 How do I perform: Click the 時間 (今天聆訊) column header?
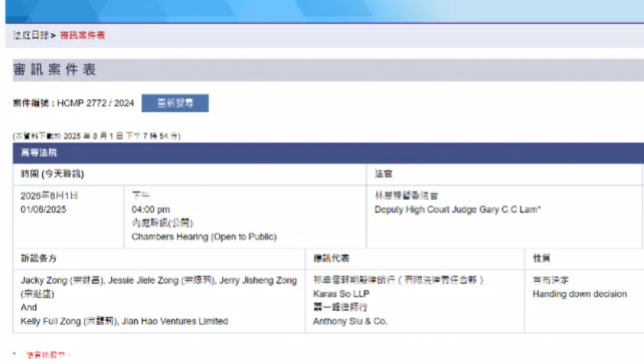coord(52,174)
